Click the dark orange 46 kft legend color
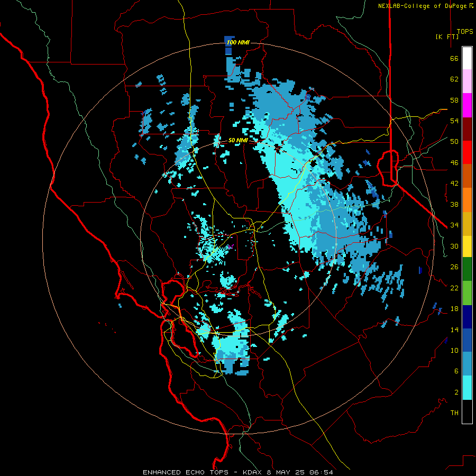This screenshot has width=476, height=476. click(x=467, y=176)
